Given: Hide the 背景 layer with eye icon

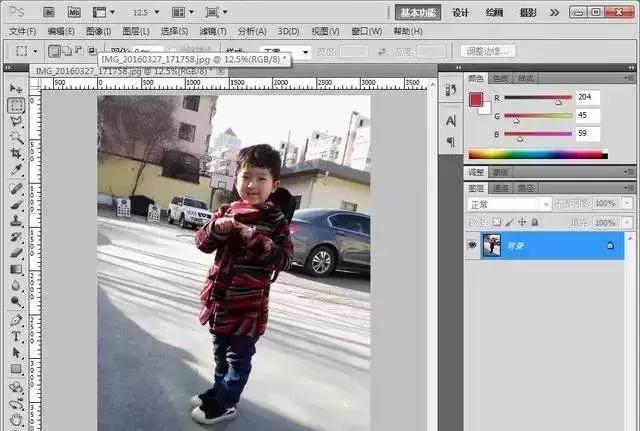Looking at the screenshot, I should pyautogui.click(x=473, y=245).
